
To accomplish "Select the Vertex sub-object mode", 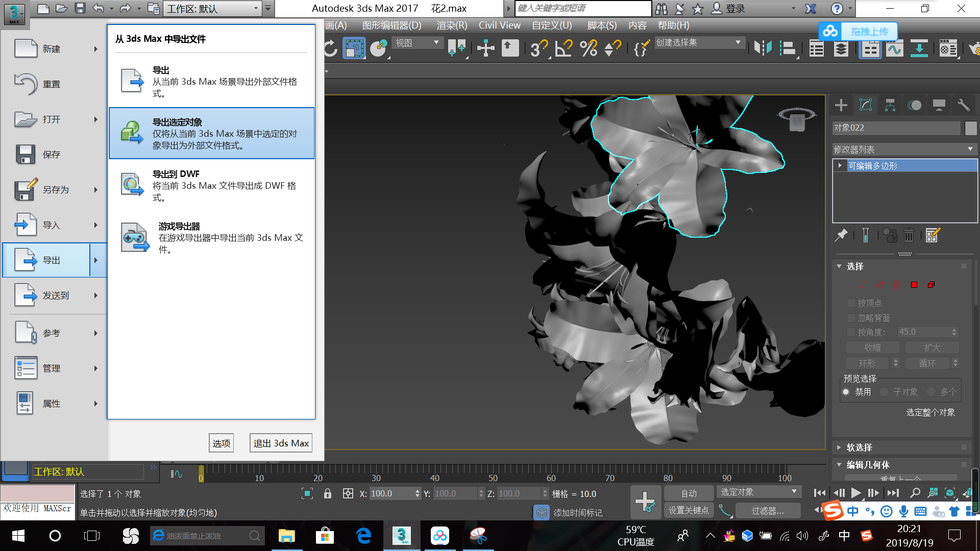I will pyautogui.click(x=863, y=285).
